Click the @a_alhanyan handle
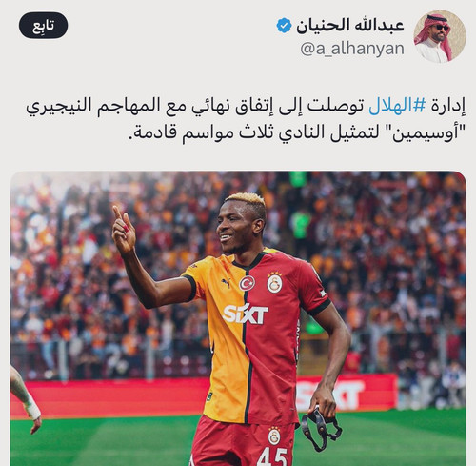 point(352,49)
